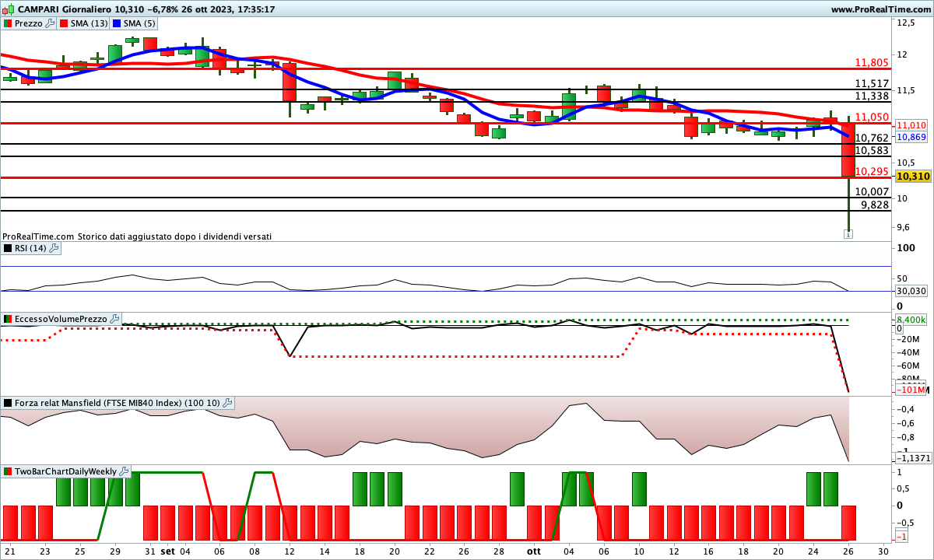The height and width of the screenshot is (560, 934).
Task: Click the 10,007 level label
Action: click(872, 191)
